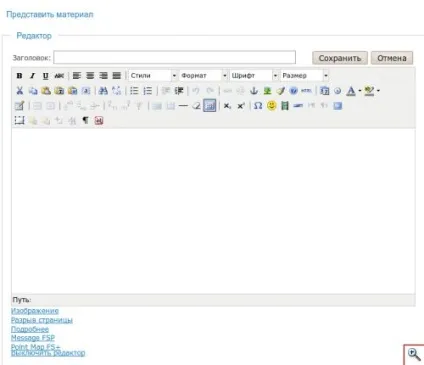Open the Размер dropdown
Screen dimensions: 424x365
[305, 76]
